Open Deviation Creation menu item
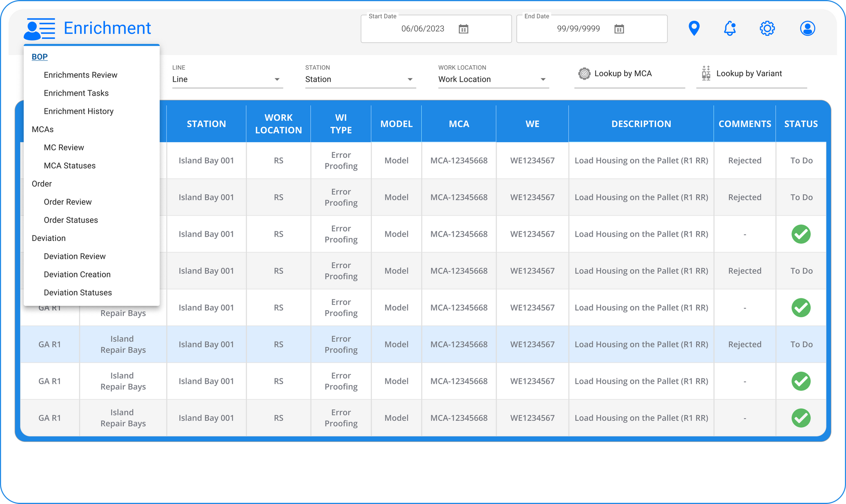 tap(77, 274)
